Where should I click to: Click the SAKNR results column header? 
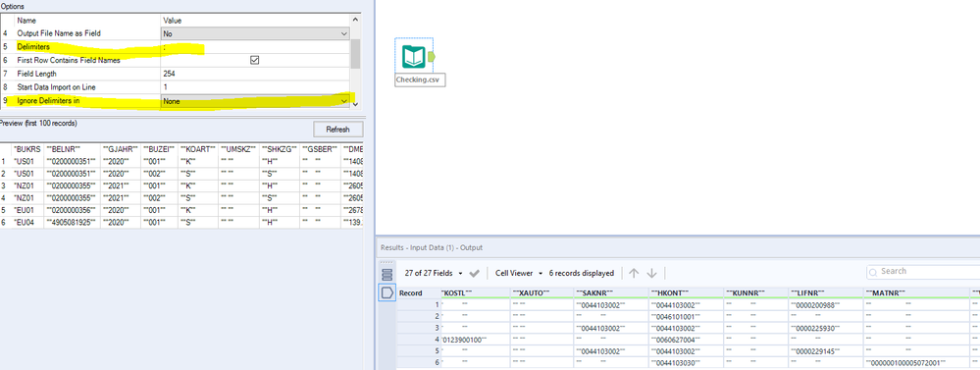click(610, 292)
